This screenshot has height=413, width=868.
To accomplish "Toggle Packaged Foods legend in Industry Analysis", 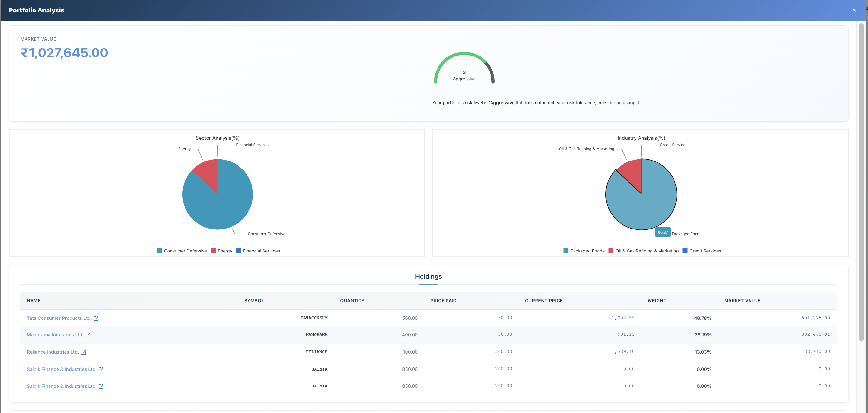I will [x=584, y=251].
